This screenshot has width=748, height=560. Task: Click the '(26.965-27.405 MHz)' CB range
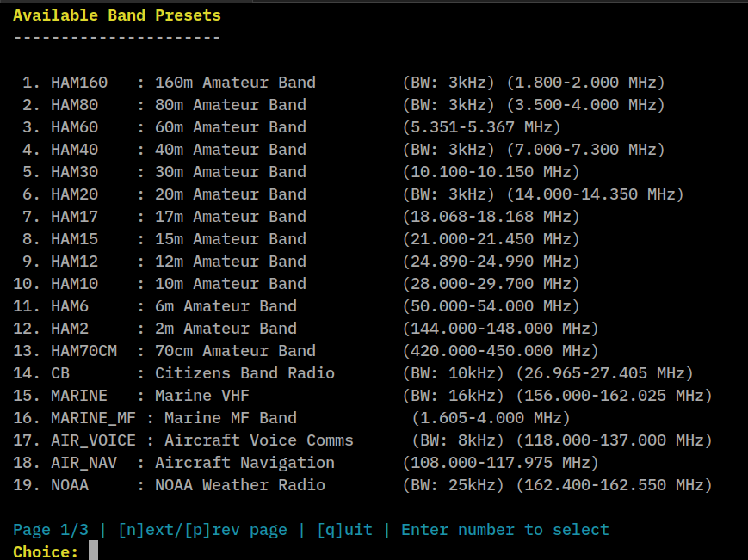tap(605, 373)
